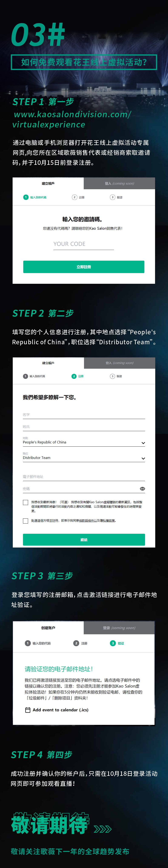The image size is (168, 868).
Task: Click the calendar icon beside Add event
Action: (28, 710)
